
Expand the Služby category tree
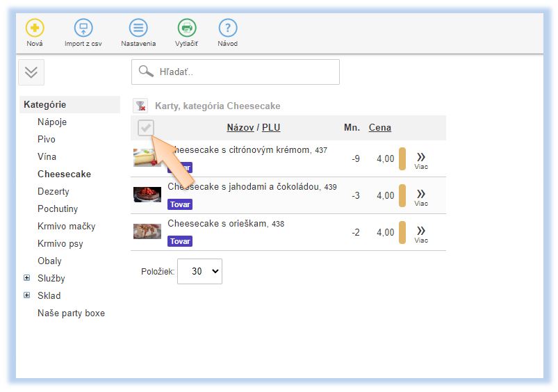[x=27, y=278]
